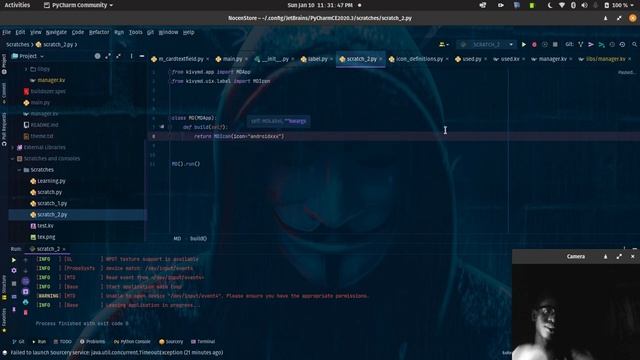
Task: Select scratch_1.py in project tree
Action: point(52,203)
